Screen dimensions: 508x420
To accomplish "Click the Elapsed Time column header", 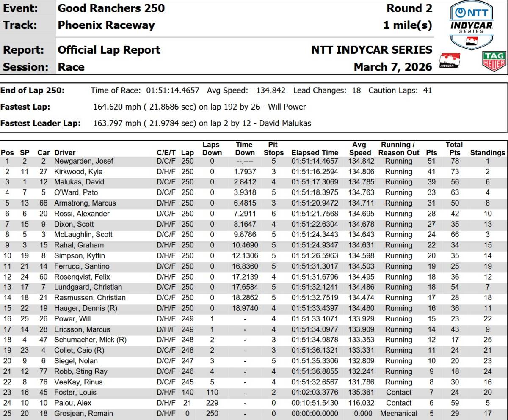I will (x=315, y=153).
